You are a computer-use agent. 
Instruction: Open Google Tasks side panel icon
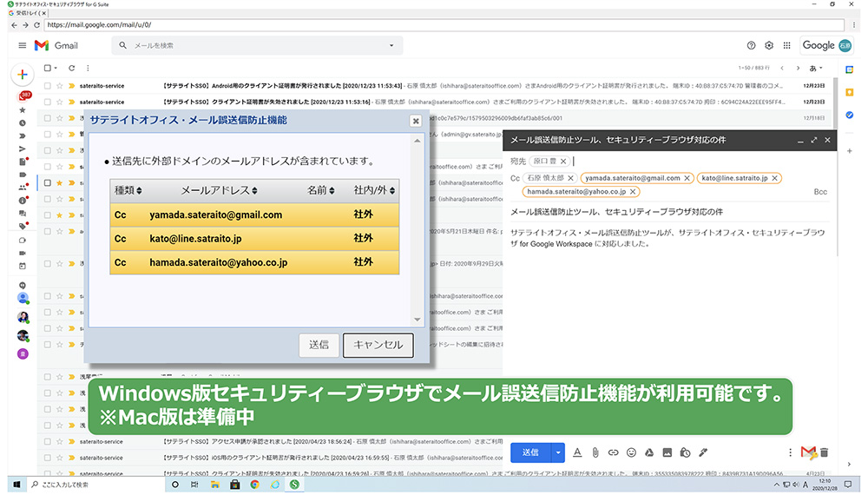[x=849, y=115]
